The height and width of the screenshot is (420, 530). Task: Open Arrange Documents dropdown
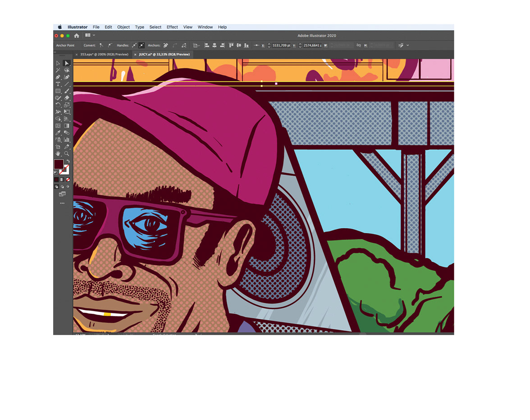point(90,35)
